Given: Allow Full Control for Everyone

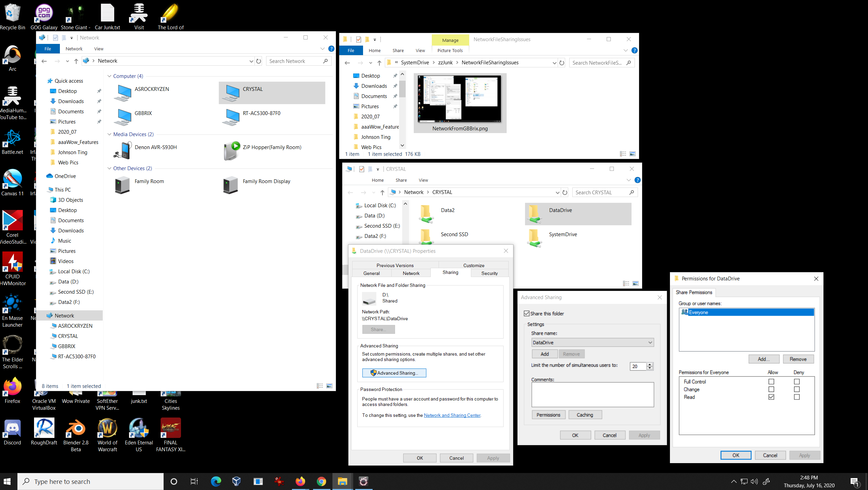Looking at the screenshot, I should coord(771,382).
